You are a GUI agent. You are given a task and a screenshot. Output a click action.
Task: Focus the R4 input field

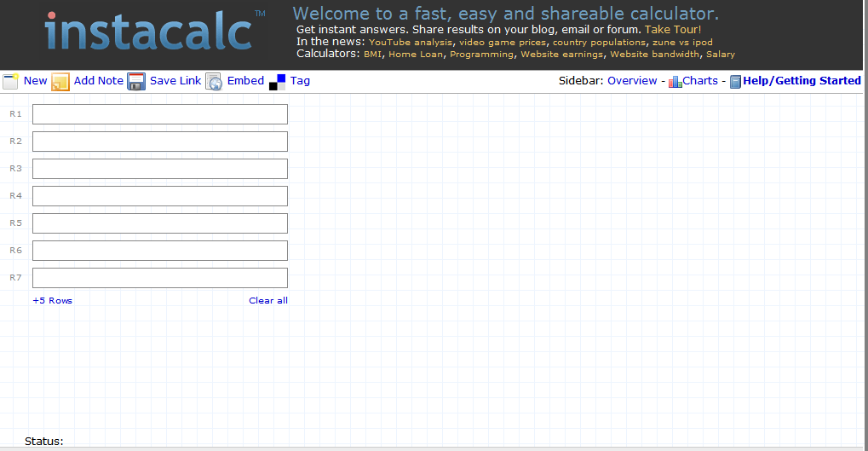point(160,195)
